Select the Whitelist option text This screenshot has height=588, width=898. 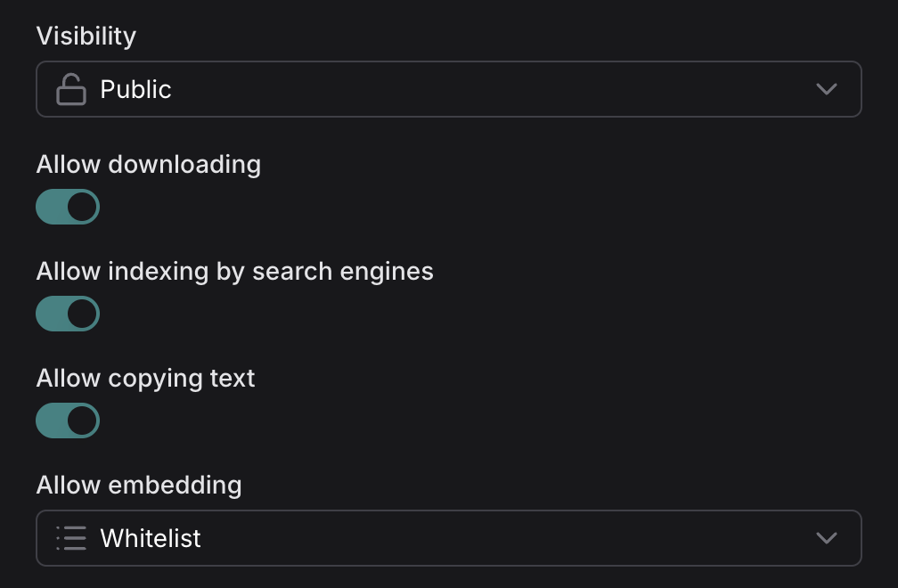(151, 538)
